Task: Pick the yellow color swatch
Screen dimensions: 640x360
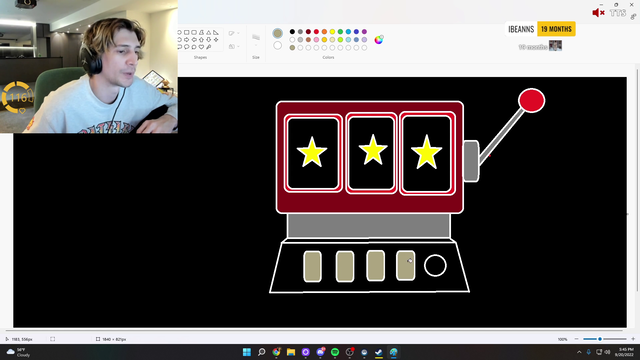Action: pyautogui.click(x=332, y=31)
